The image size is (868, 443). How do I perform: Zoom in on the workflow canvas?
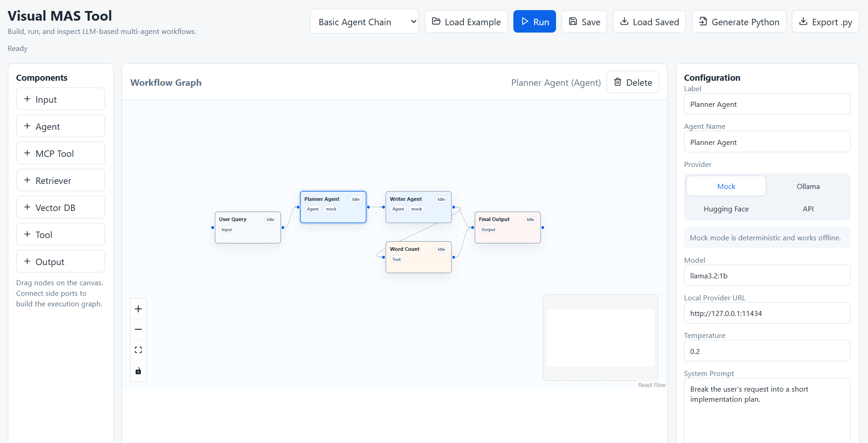click(138, 309)
